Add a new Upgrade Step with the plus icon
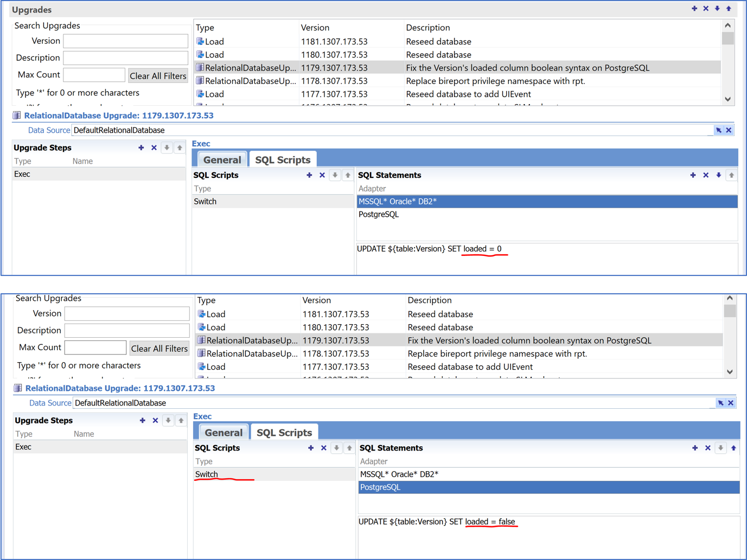Screen dimensions: 747x560 pos(141,147)
